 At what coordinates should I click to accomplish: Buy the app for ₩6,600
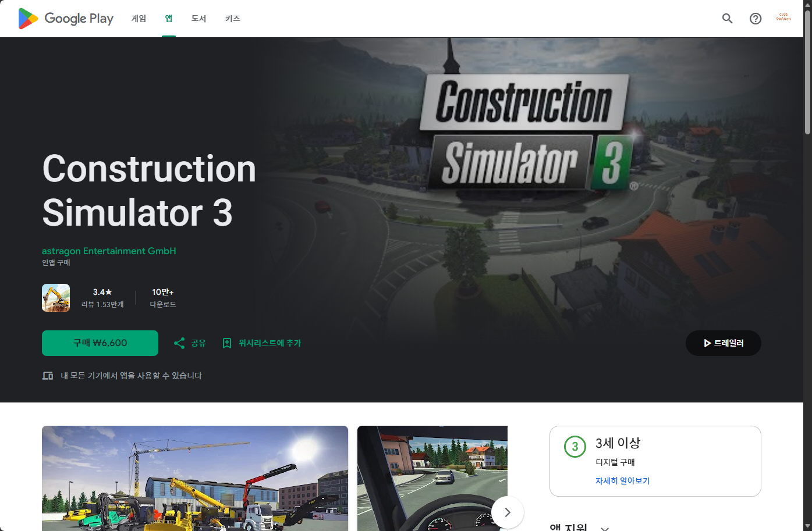(100, 343)
